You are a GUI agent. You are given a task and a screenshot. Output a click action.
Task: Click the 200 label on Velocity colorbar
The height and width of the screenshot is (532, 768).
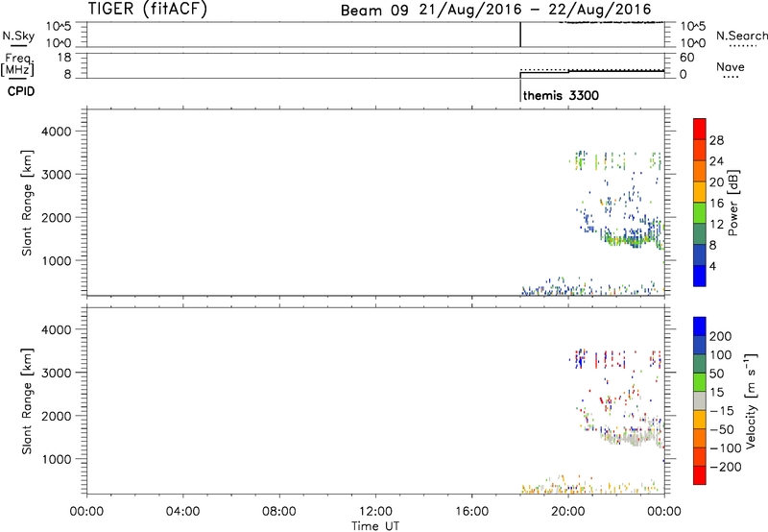(721, 336)
